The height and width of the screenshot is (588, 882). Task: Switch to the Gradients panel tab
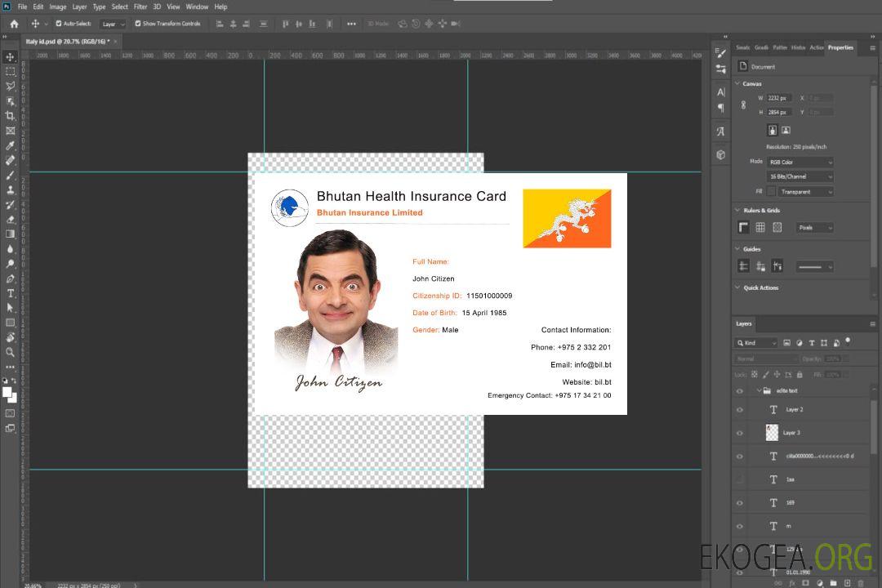tap(761, 47)
